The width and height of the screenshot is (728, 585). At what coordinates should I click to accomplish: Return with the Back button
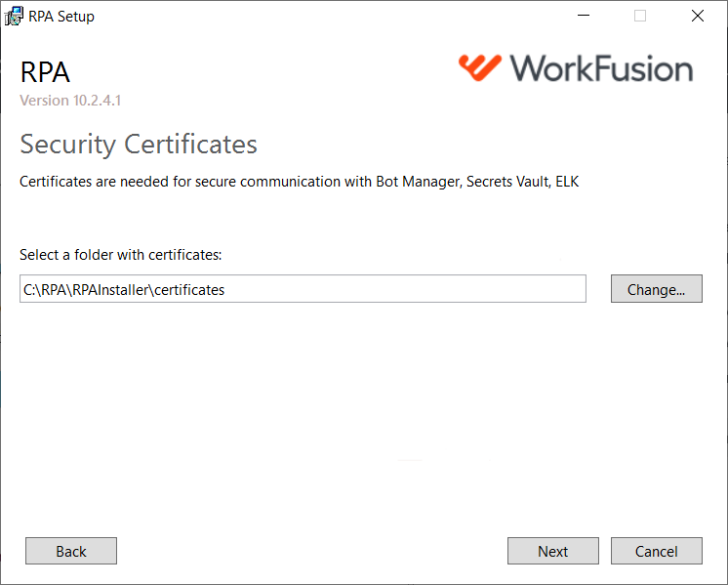click(71, 551)
